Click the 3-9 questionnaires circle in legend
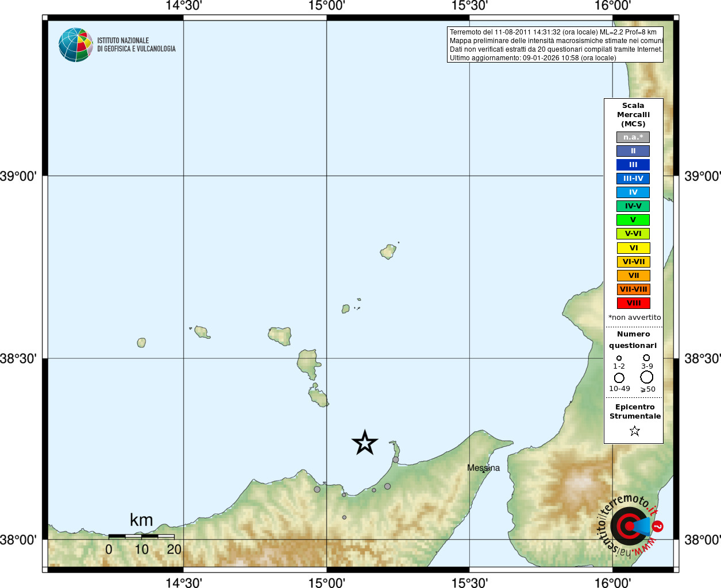This screenshot has width=721, height=588. [646, 357]
